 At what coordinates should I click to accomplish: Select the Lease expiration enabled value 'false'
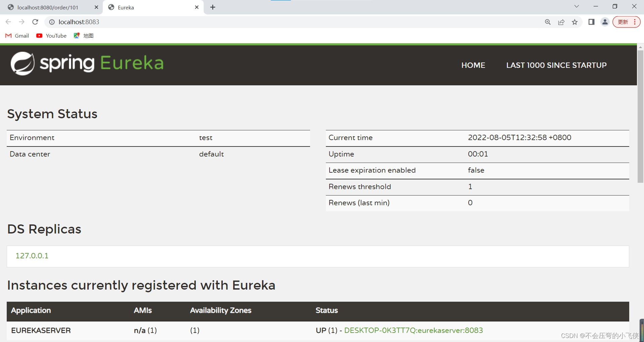tap(476, 170)
